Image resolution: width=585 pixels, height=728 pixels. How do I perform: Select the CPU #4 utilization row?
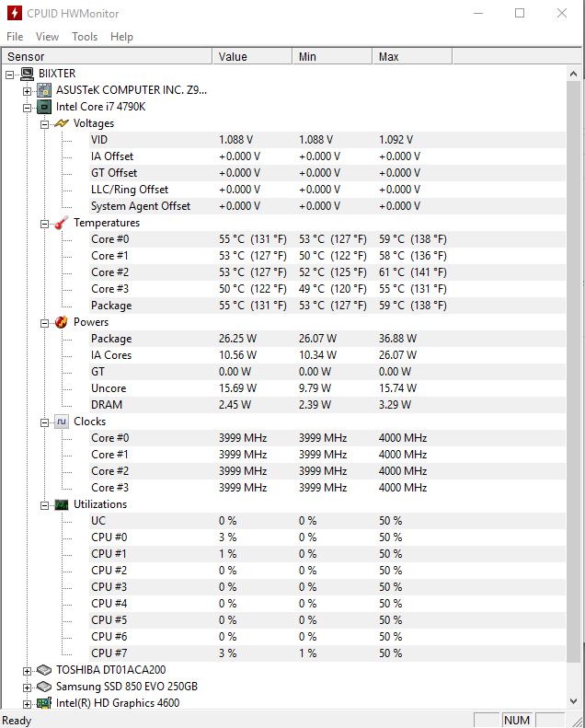[327, 604]
